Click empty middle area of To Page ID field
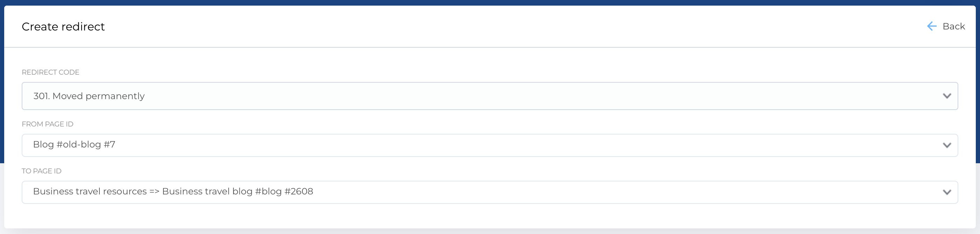 tap(609, 192)
